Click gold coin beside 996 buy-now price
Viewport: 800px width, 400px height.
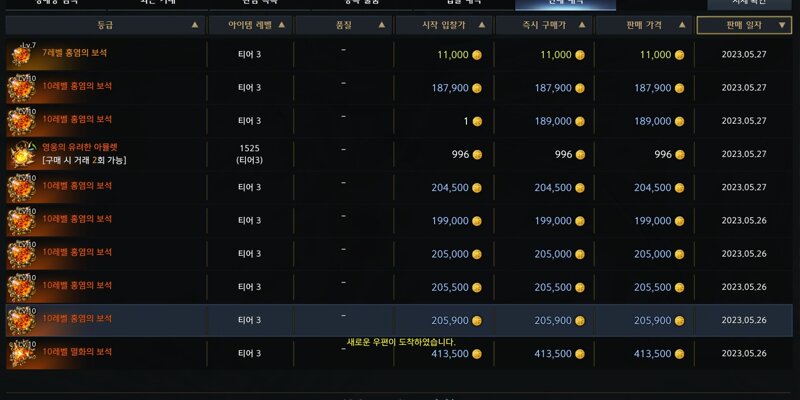tap(580, 155)
